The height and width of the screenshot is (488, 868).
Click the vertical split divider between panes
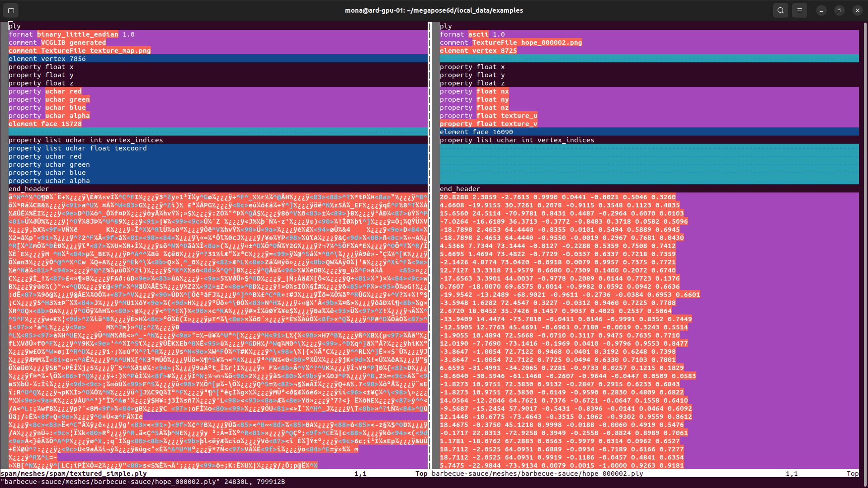(x=429, y=244)
